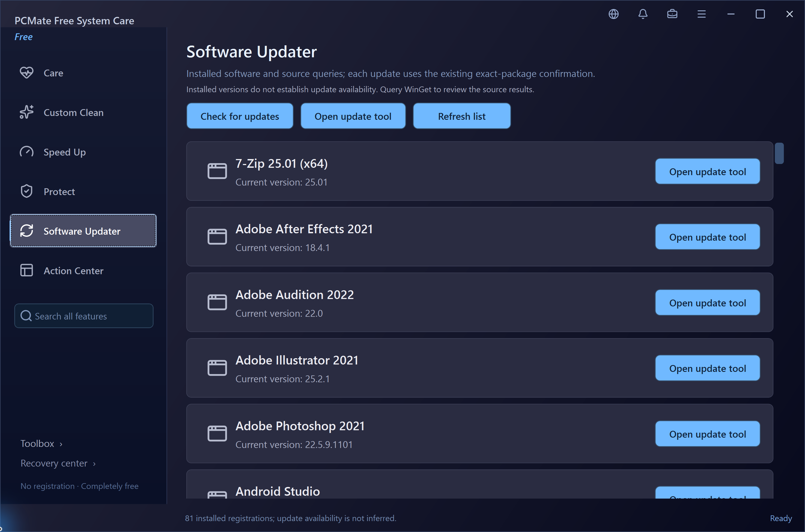Click the Android Studio title
Viewport: 805px width, 532px height.
(278, 491)
